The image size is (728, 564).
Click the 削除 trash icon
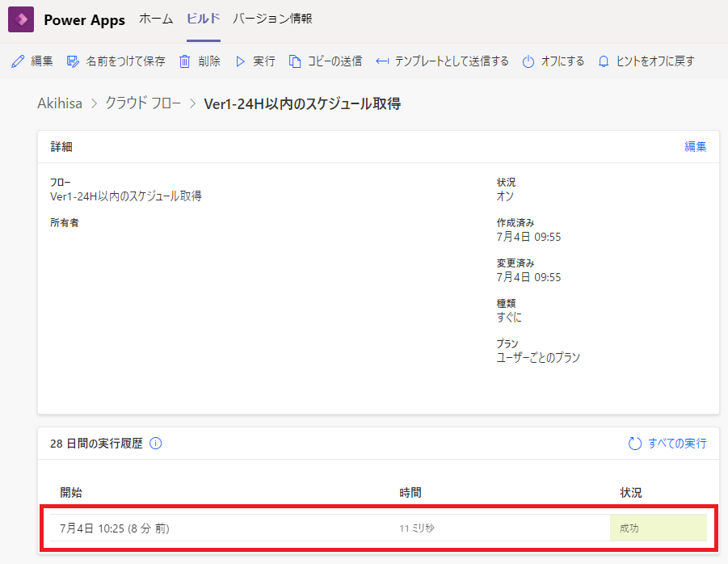pyautogui.click(x=185, y=61)
